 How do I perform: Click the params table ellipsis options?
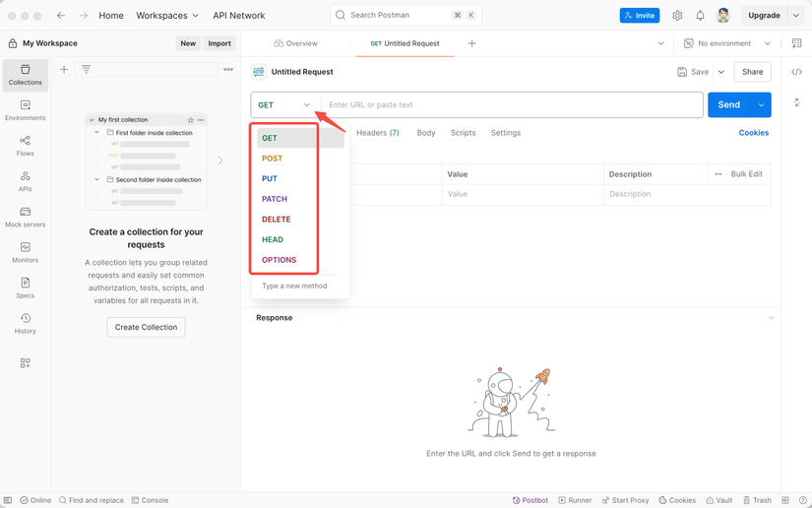click(718, 174)
